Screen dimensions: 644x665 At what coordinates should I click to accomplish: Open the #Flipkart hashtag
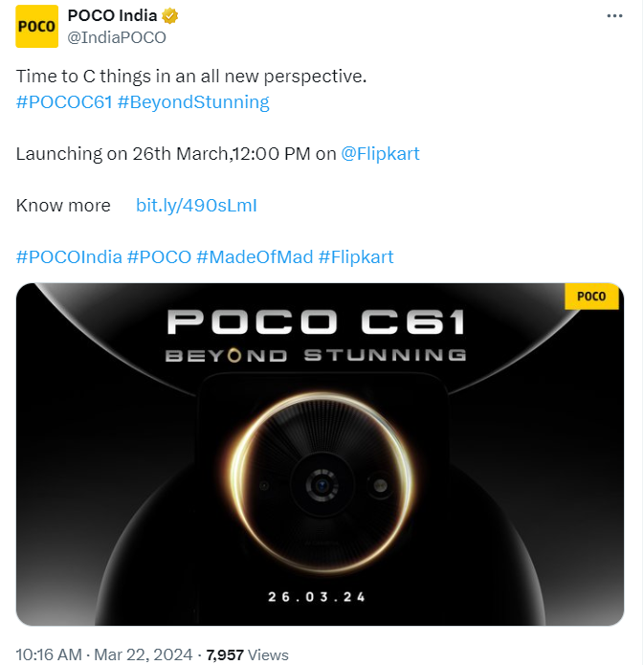(355, 256)
